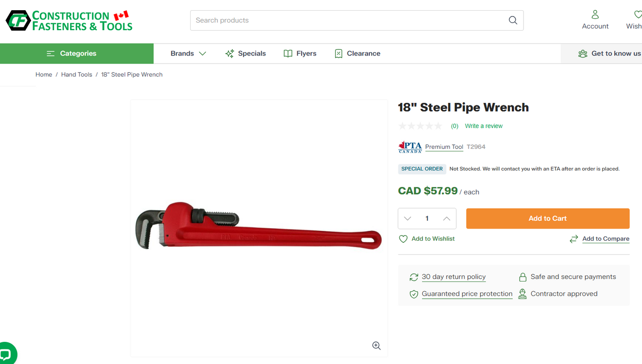Decrease quantity with down arrow
Viewport: 642px width, 364px height.
(x=407, y=218)
